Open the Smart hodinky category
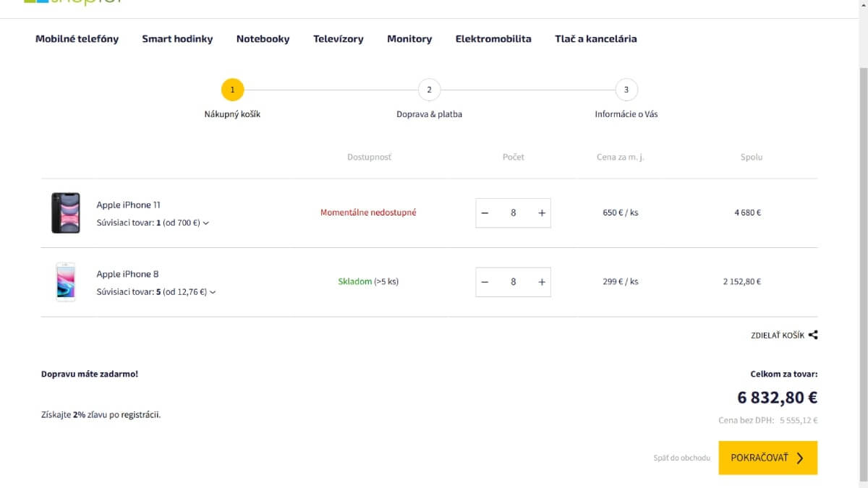868x488 pixels. 177,39
